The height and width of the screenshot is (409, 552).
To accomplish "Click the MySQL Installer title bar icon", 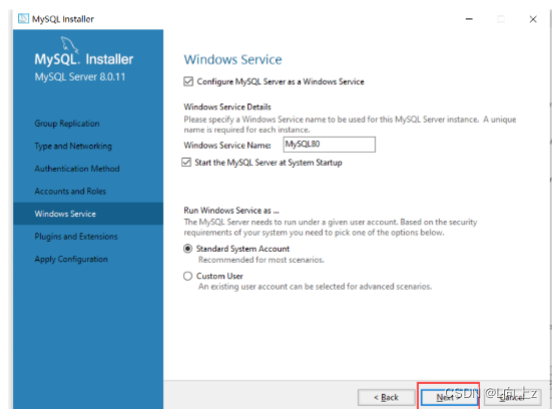I will (23, 18).
